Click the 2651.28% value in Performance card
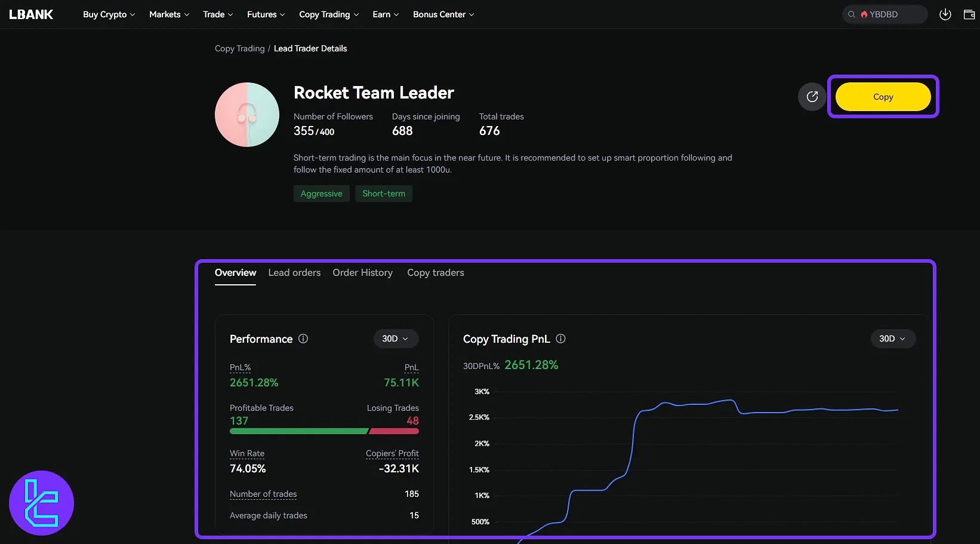 254,383
